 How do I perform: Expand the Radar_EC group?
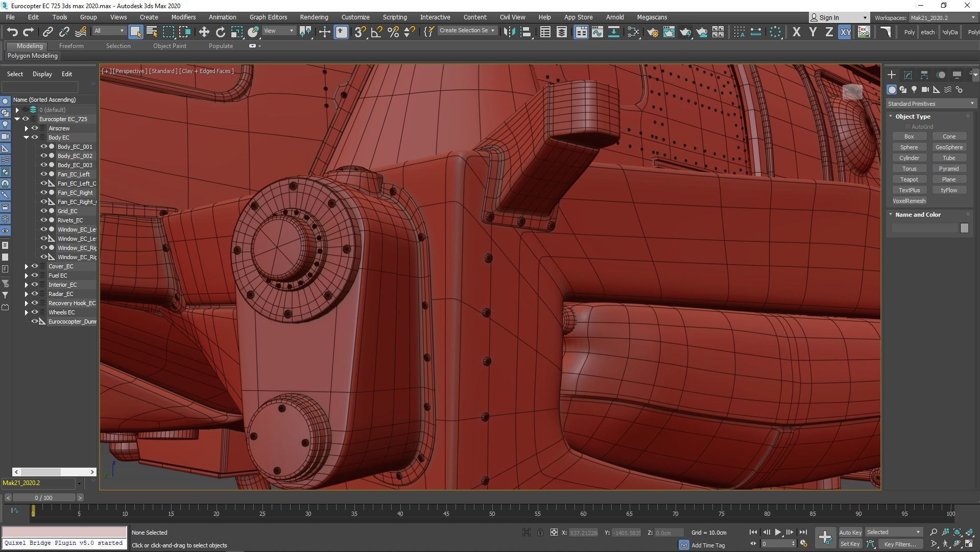[27, 294]
